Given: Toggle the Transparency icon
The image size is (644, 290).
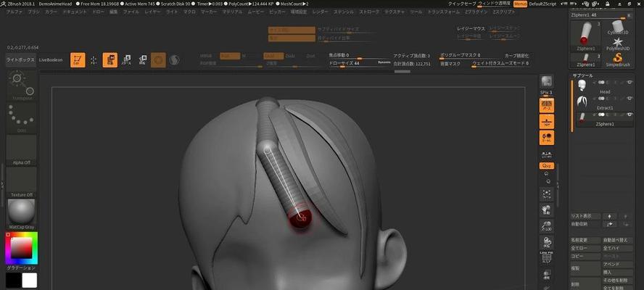Looking at the screenshot, I should [x=547, y=274].
